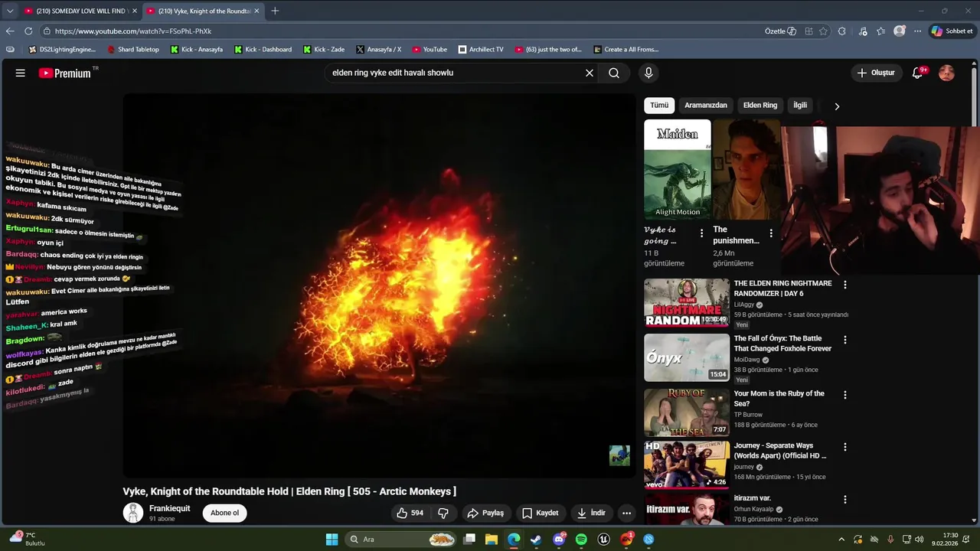This screenshot has width=980, height=551.
Task: Open DS2LightingEngine bookmark
Action: coord(62,50)
